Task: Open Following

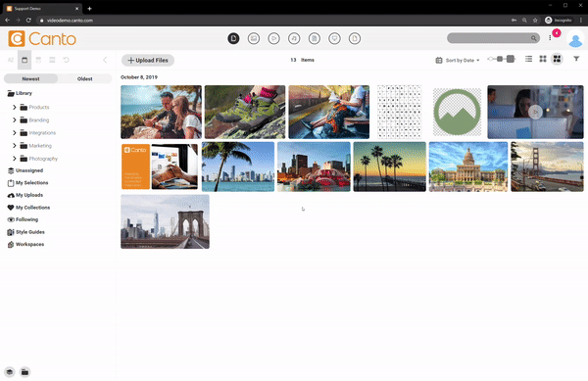Action: tap(23, 219)
